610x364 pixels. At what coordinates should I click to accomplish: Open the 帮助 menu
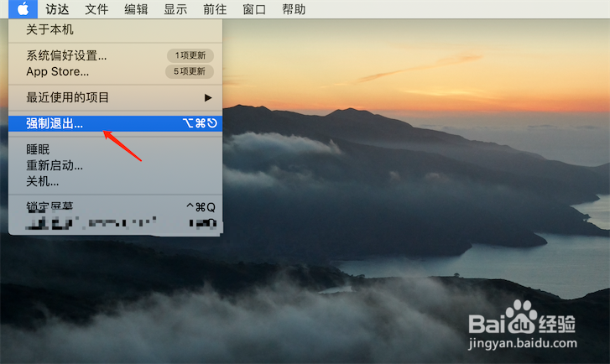(x=294, y=9)
